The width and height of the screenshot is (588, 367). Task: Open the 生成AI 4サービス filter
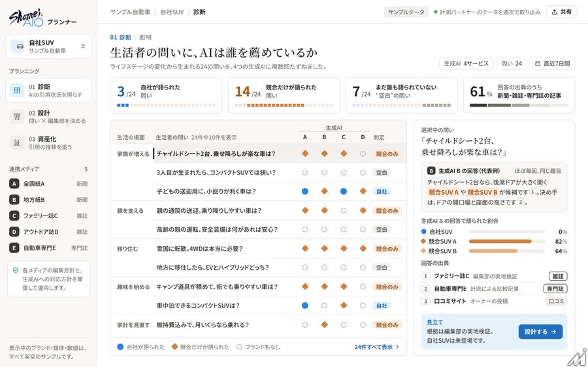pos(466,63)
